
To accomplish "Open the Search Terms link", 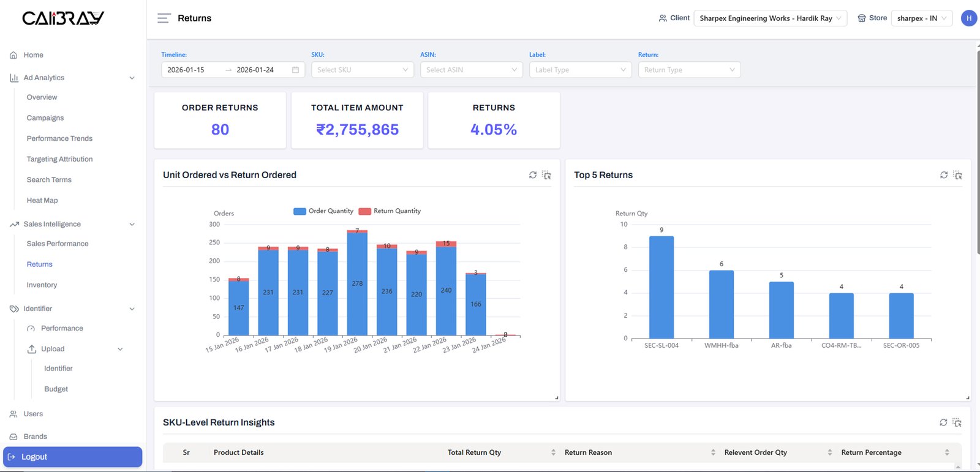I will [x=49, y=180].
